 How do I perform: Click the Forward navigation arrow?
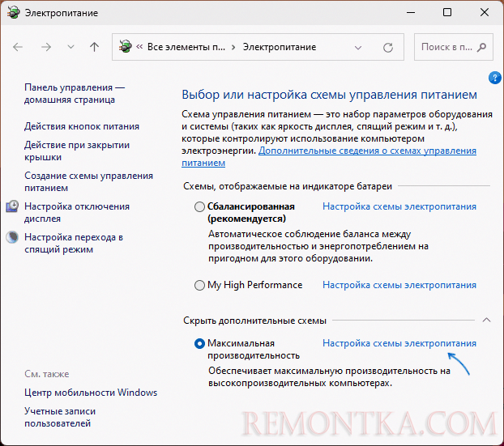46,47
